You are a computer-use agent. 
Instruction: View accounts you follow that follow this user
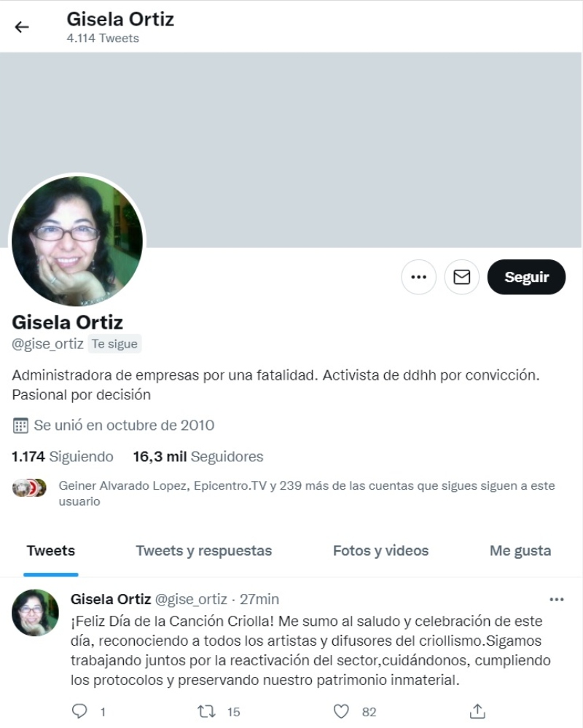click(306, 493)
